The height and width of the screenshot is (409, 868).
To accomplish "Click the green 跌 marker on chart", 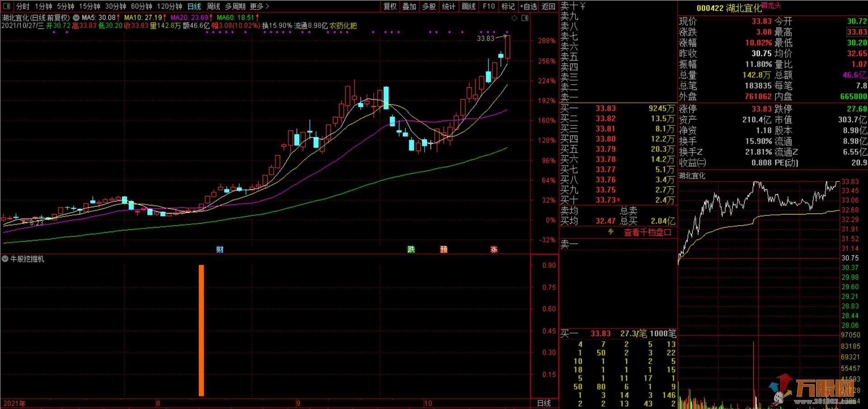I will (411, 249).
